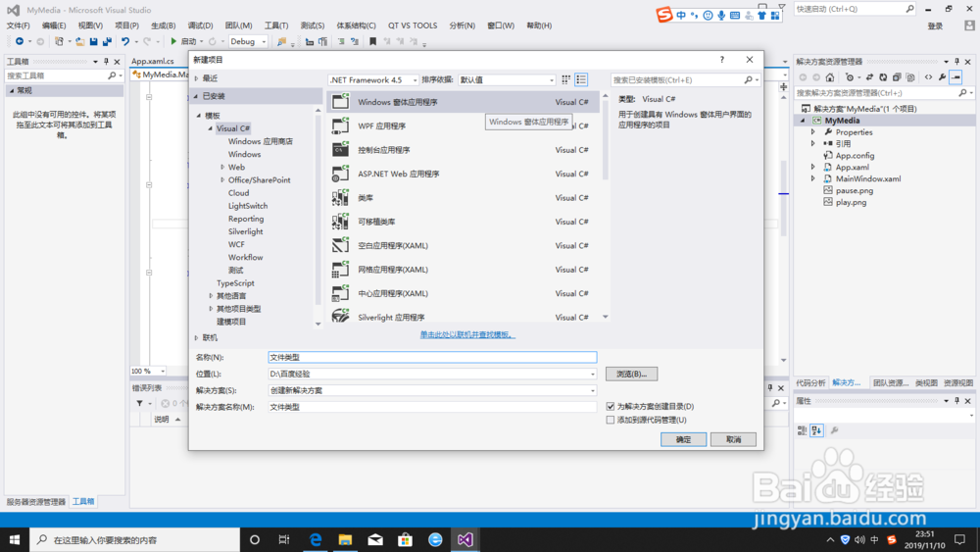Open Edge browser from the taskbar
This screenshot has width=980, height=552.
[x=316, y=539]
